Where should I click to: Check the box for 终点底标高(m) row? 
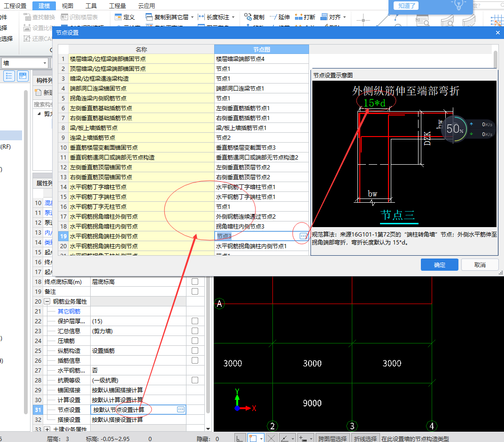[195, 282]
